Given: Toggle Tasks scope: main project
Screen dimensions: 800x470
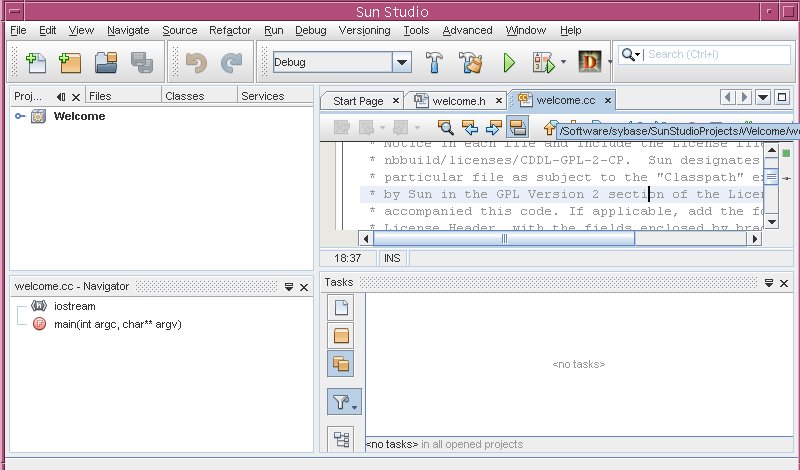Looking at the screenshot, I should pyautogui.click(x=341, y=336).
